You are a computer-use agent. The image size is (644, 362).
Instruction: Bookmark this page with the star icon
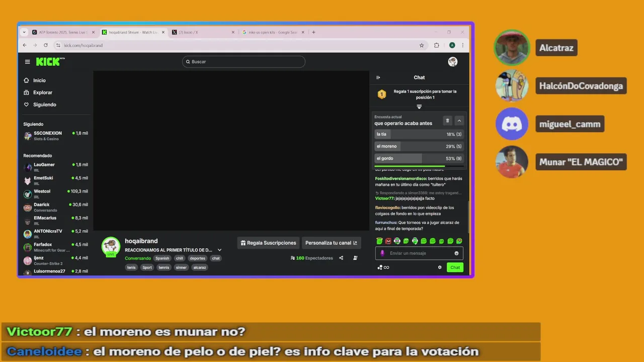click(x=422, y=45)
